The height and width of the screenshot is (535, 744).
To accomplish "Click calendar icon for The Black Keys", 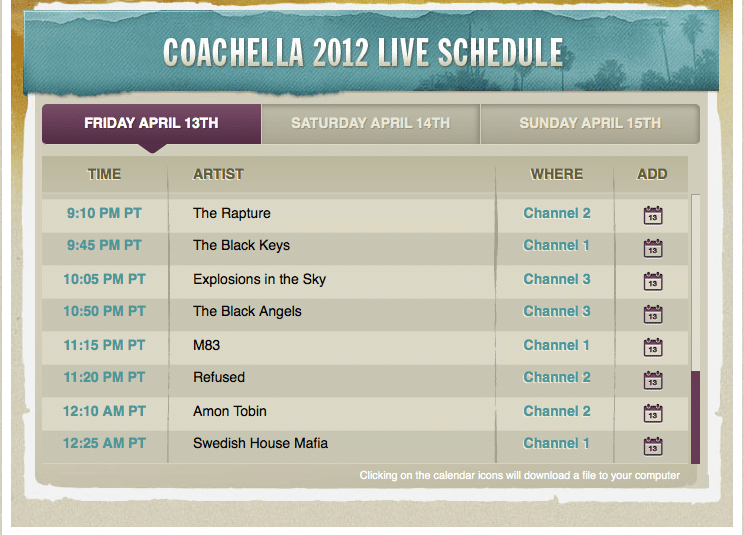I will 653,248.
